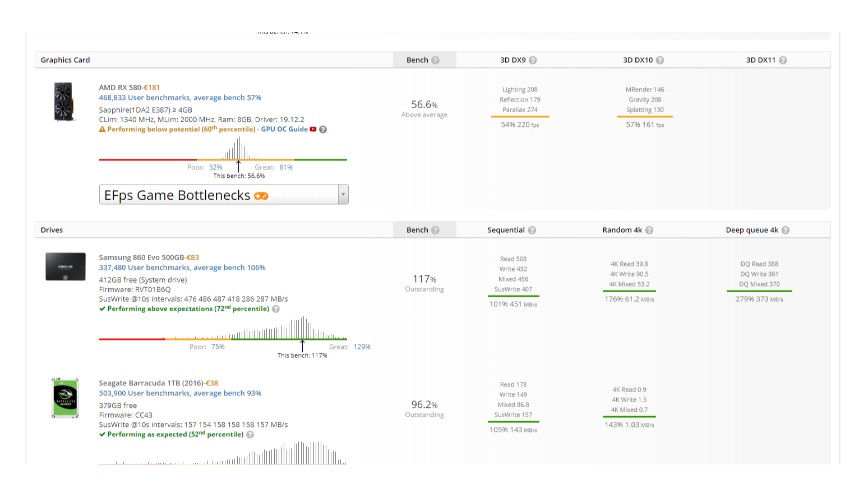The image size is (868, 502).
Task: Click the Parallax 274 result
Action: click(520, 110)
